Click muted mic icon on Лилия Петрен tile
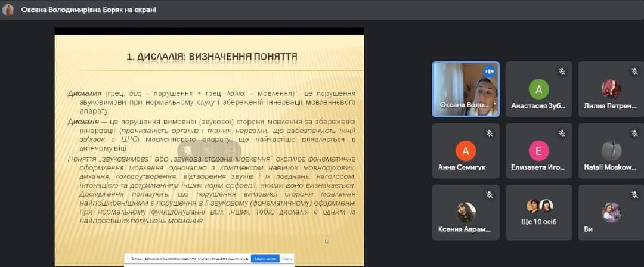The image size is (644, 267). click(x=634, y=72)
